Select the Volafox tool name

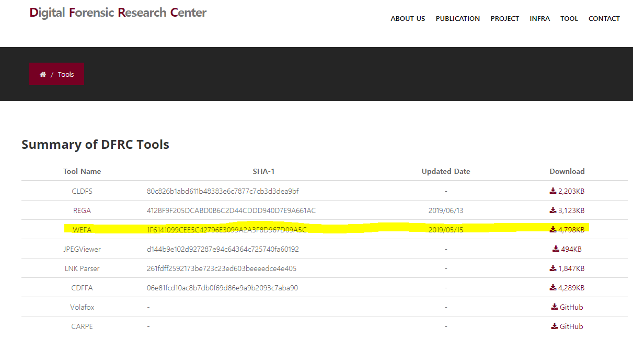(x=82, y=307)
